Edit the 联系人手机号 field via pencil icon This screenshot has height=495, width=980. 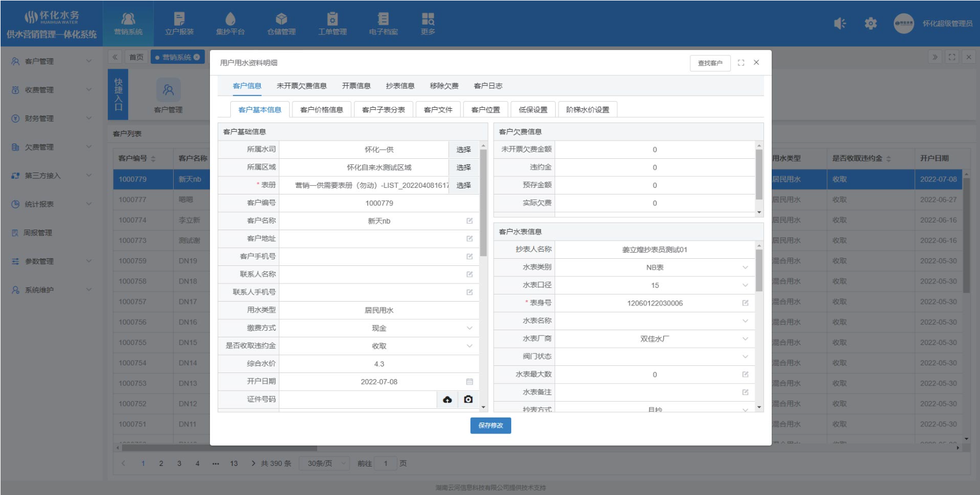coord(469,292)
